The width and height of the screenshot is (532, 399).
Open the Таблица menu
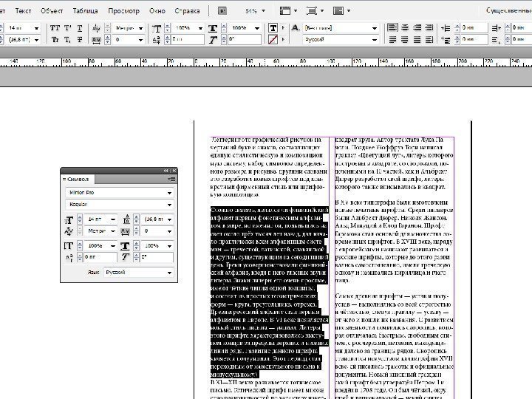pos(85,11)
